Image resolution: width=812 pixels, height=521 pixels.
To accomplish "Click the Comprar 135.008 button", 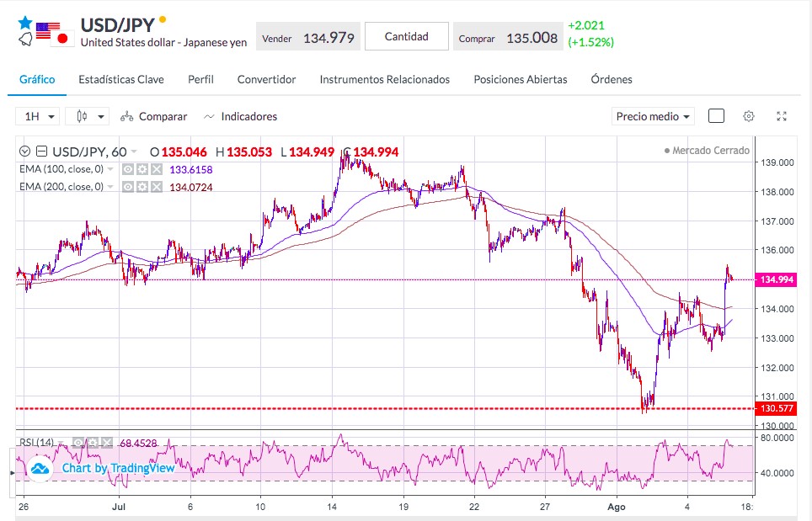I will click(508, 36).
